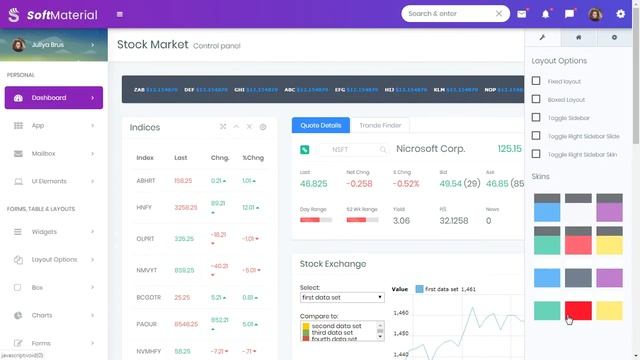Screen dimensions: 640x360
Task: Select 'second data set' in Compare list
Action: 336,326
